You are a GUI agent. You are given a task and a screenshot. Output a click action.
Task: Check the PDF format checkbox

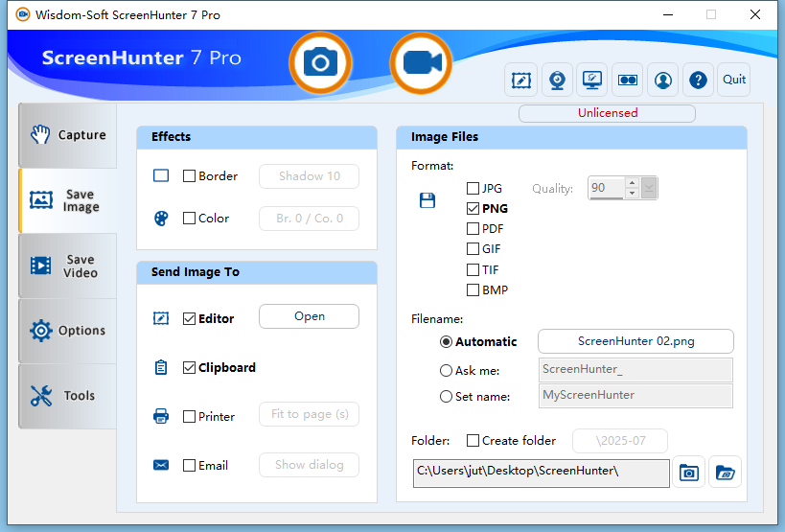coord(473,229)
